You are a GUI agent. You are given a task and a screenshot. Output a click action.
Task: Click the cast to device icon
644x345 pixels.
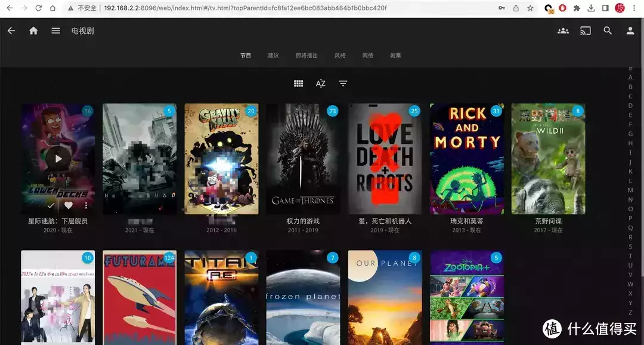tap(586, 31)
